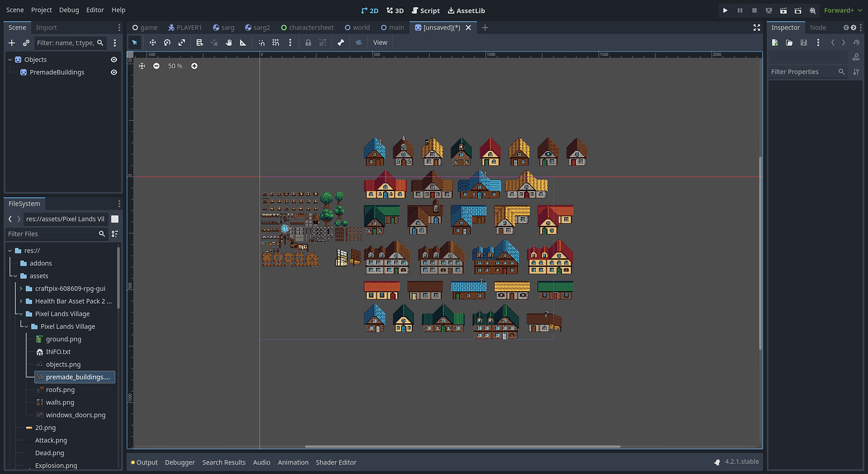Collapse the Pixel Lands Village folder

coord(19,313)
